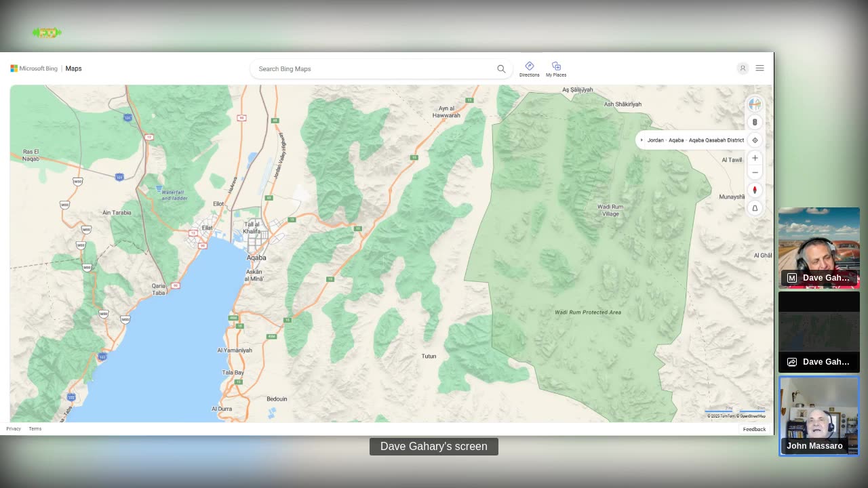The width and height of the screenshot is (868, 488).
Task: Select Dave Gahary's screen share tile
Action: 819,332
